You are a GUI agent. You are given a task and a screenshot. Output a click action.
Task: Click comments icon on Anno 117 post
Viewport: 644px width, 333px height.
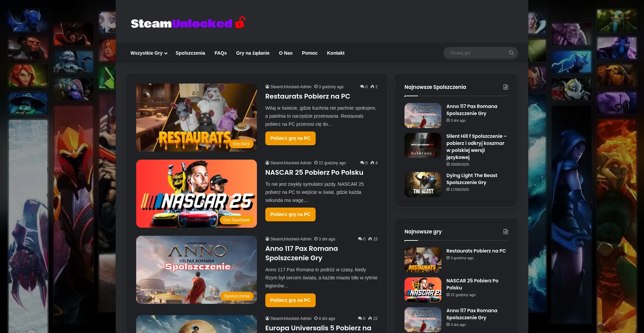pos(360,239)
